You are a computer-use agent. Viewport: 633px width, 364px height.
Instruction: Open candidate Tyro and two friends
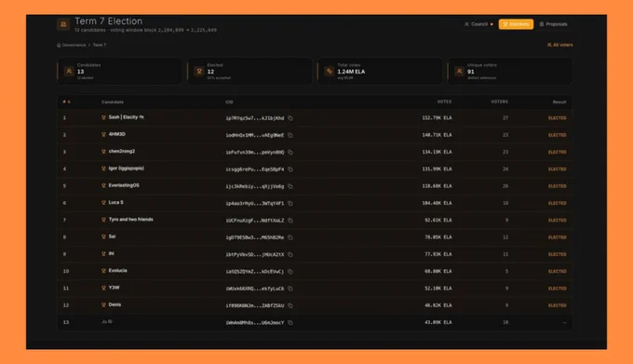131,220
